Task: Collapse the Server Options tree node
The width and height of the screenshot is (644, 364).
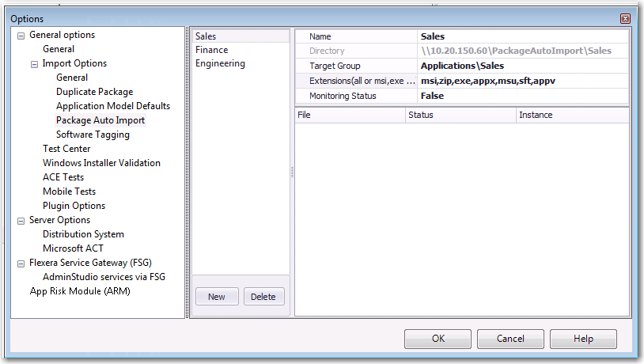Action: (x=21, y=221)
